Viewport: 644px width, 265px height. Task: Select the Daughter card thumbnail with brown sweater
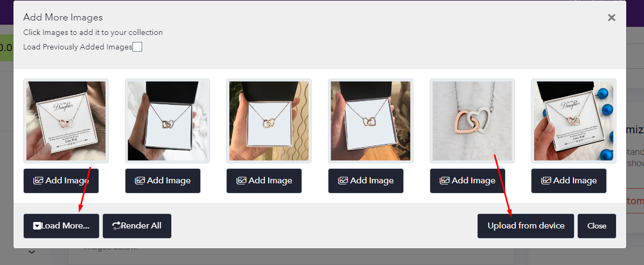(66, 120)
